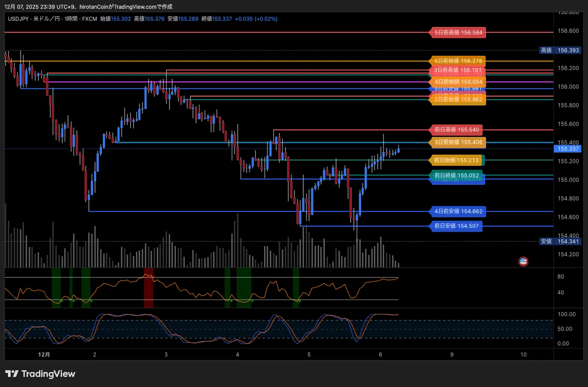
Task: Click the 安値 154.341 price axis label
Action: tap(561, 241)
